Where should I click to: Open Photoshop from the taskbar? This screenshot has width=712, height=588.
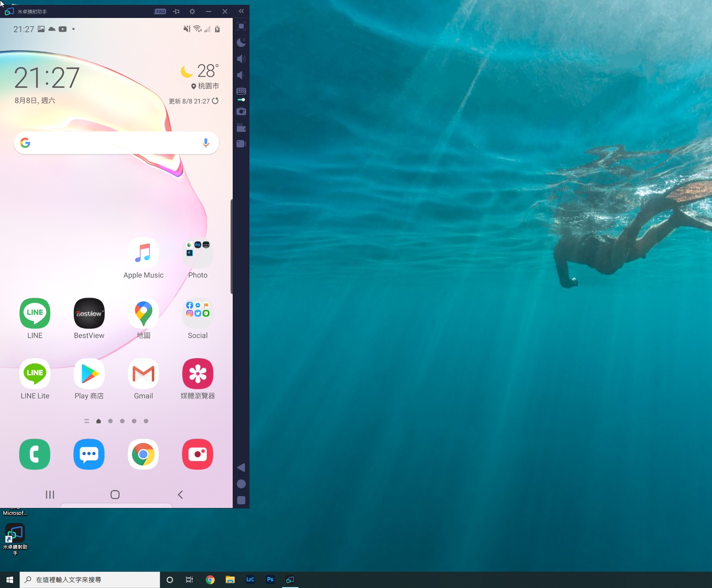tap(270, 580)
